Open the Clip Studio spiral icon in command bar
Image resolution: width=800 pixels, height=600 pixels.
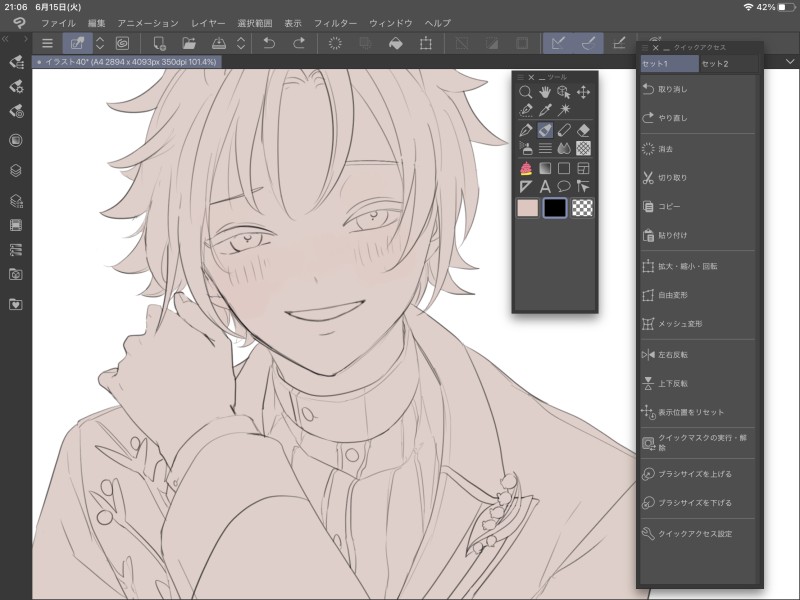point(122,43)
